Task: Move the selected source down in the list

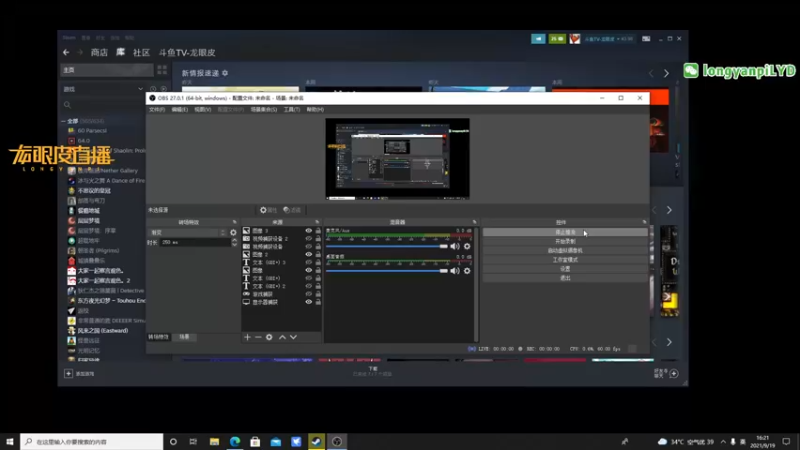Action: pyautogui.click(x=293, y=337)
